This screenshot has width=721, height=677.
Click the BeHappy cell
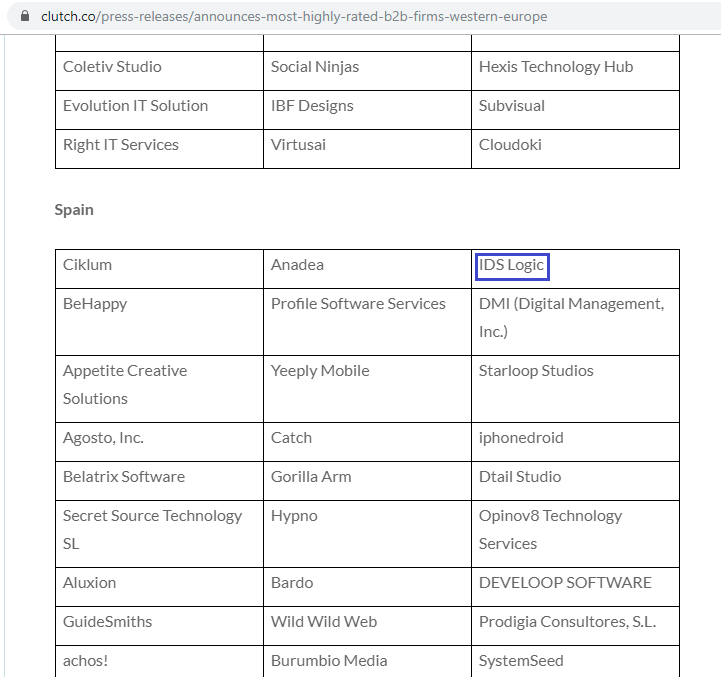point(159,322)
